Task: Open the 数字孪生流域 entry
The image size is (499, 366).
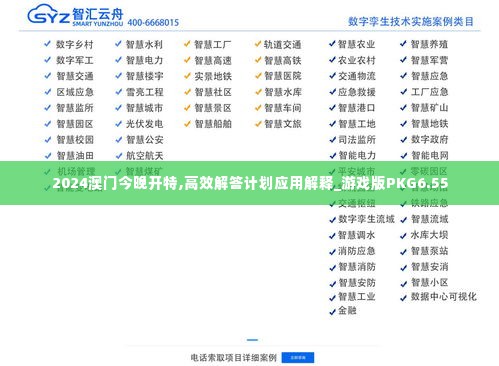Action: tap(366, 219)
